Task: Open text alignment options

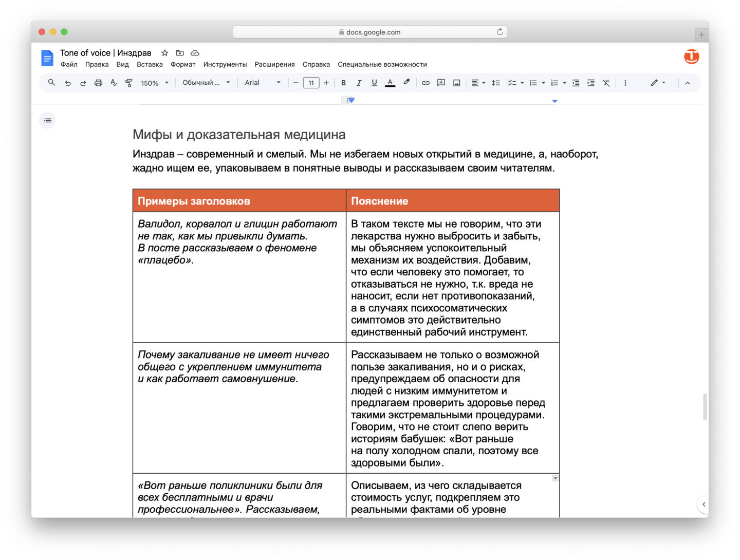Action: (478, 83)
